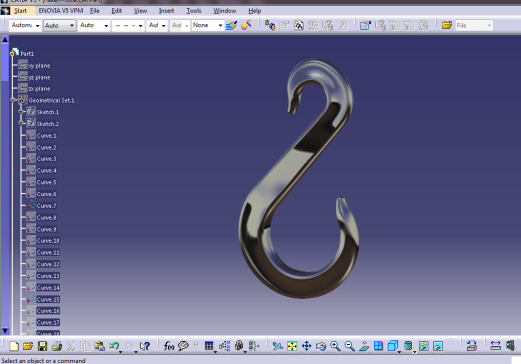Click the Isometric View cube icon
The image size is (521, 364).
pos(393,346)
